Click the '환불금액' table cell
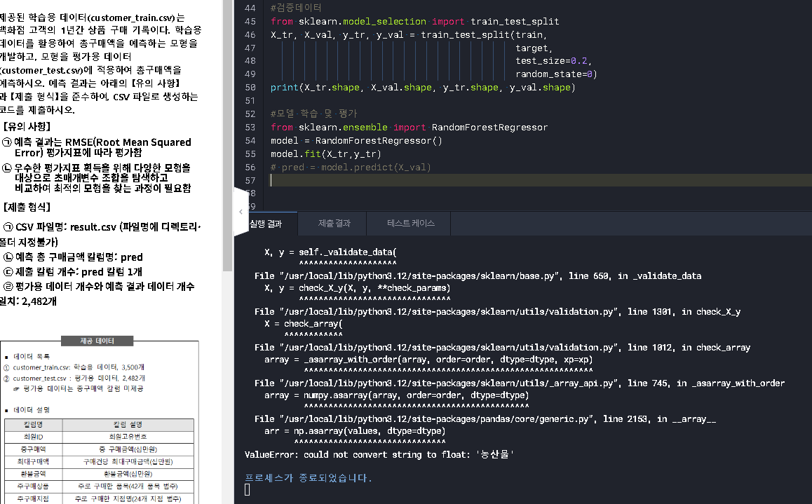Image resolution: width=812 pixels, height=504 pixels. (x=33, y=474)
